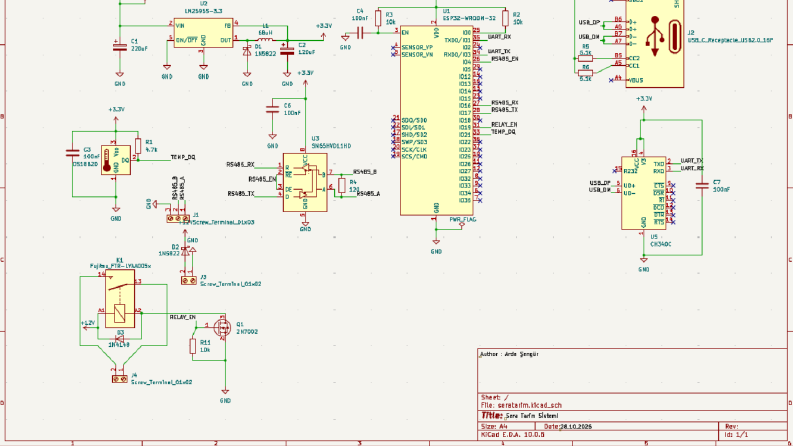793x446 pixels.
Task: Click the Author text in title block
Action: (509, 354)
